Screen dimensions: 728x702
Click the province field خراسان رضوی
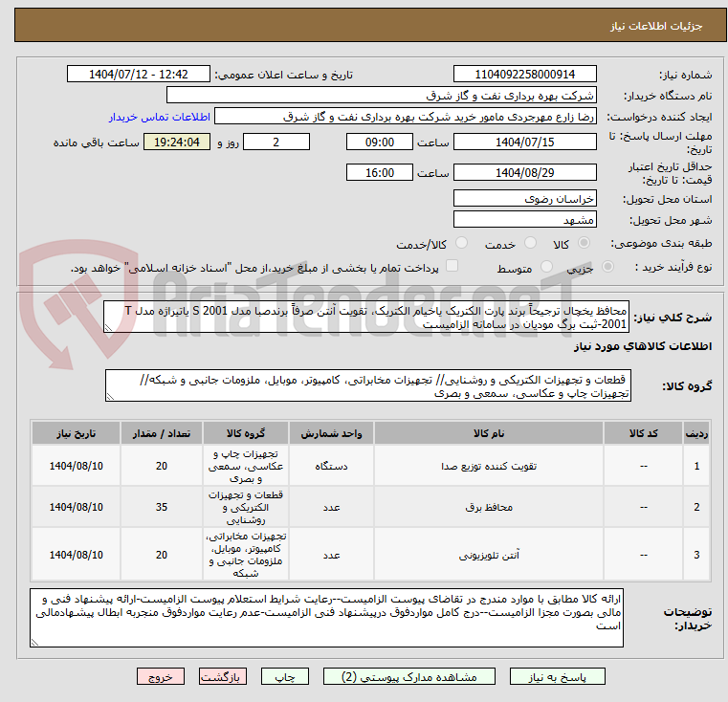[x=524, y=199]
